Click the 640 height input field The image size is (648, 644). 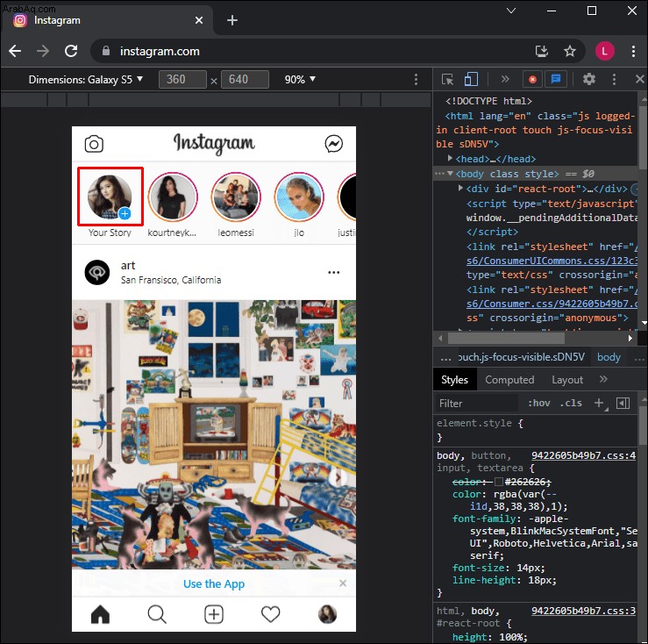245,80
